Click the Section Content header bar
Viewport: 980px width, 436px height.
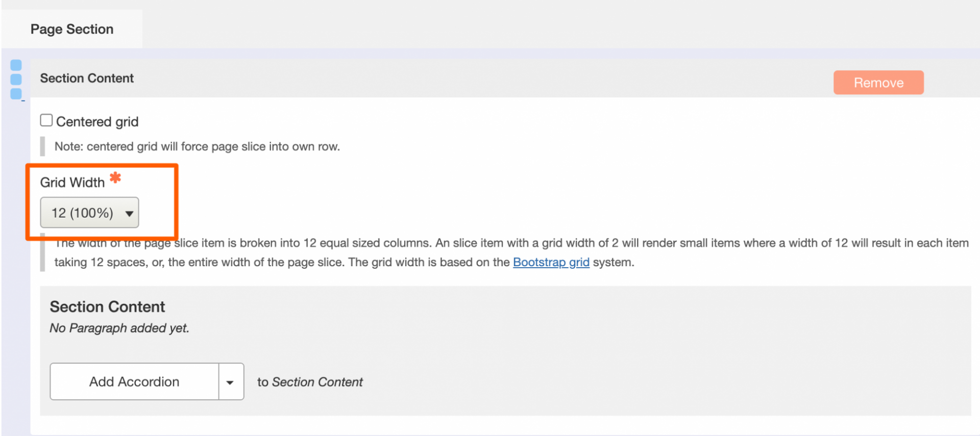(87, 78)
